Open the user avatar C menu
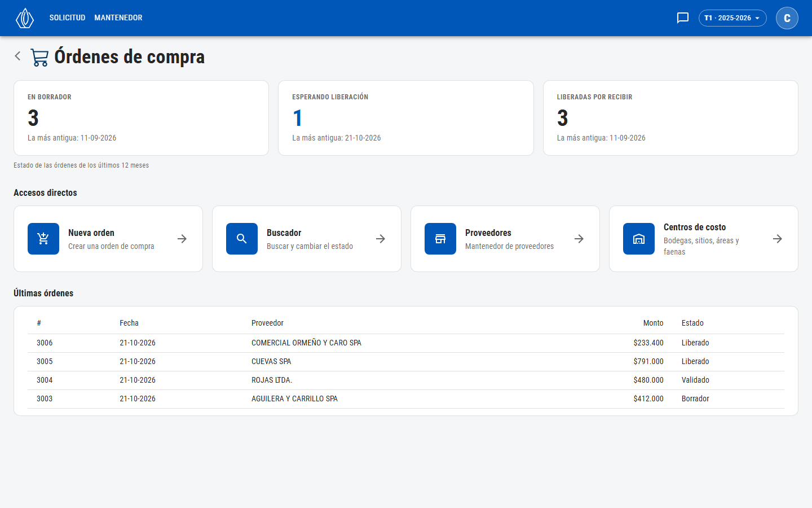The image size is (812, 508). 787,18
